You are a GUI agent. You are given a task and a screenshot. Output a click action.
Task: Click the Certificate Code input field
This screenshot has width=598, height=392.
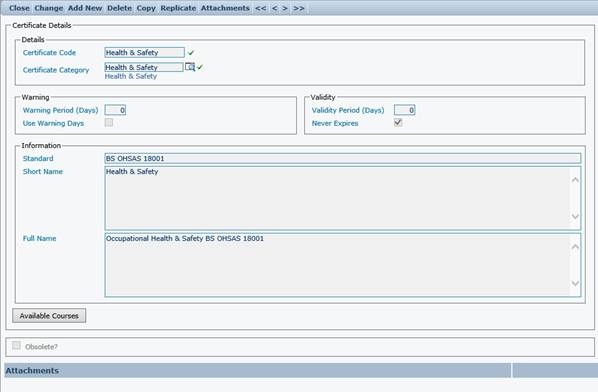145,53
